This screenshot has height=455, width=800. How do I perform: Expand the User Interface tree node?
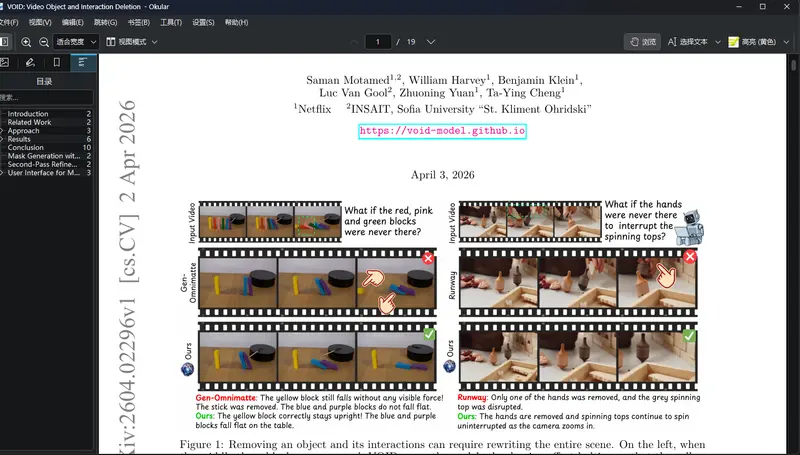(x=2, y=173)
